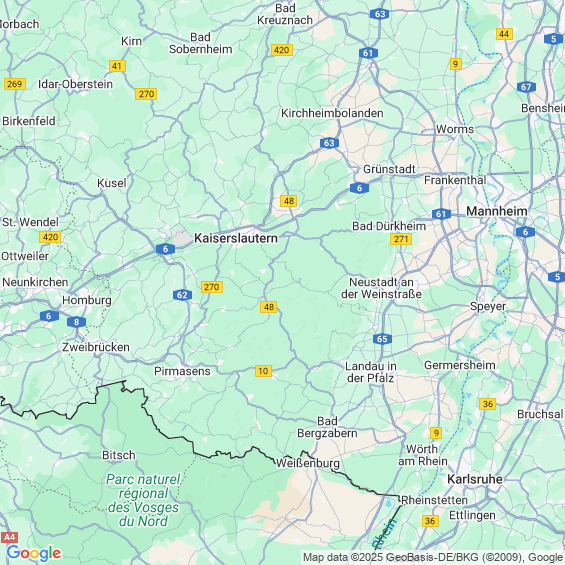This screenshot has height=565, width=565.
Task: Click the yellow 41 shield near Kirn
Action: click(117, 66)
